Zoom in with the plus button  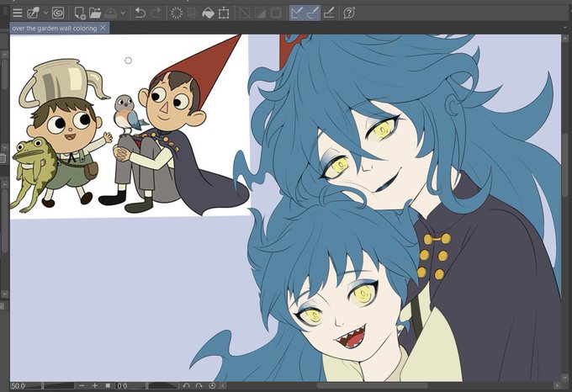(x=95, y=385)
